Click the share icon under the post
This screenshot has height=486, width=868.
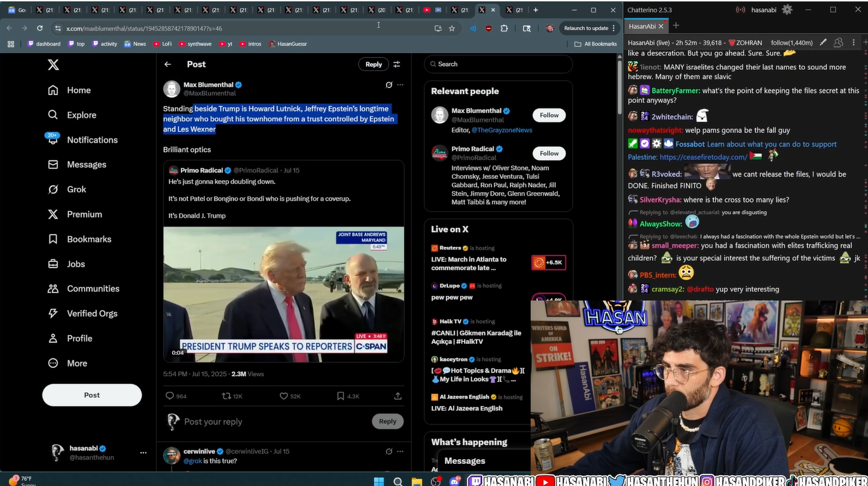pos(398,396)
